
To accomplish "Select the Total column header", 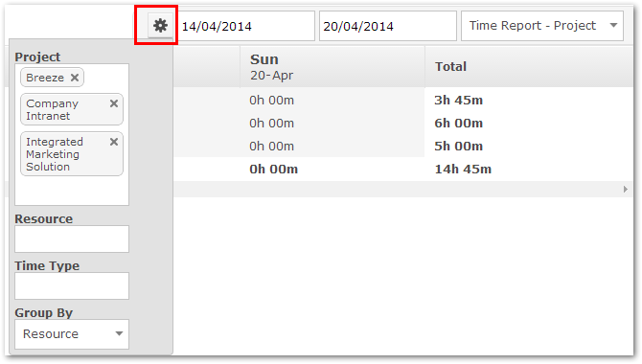I will (529, 67).
